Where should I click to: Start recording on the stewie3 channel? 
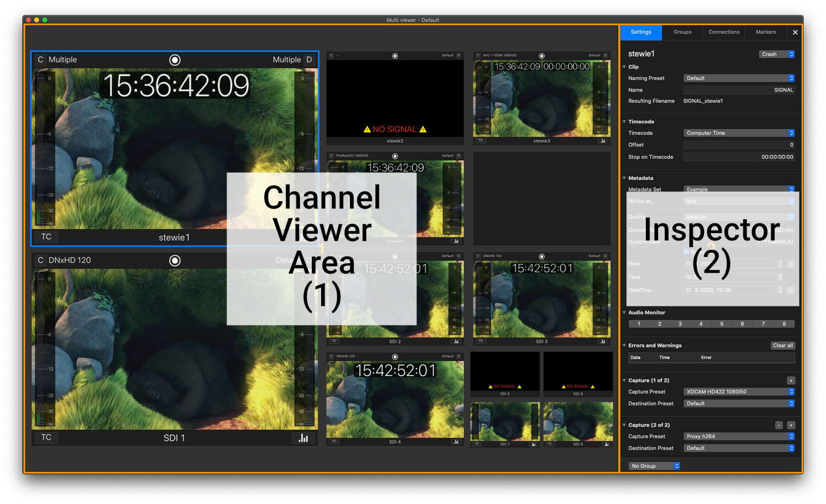(x=542, y=56)
